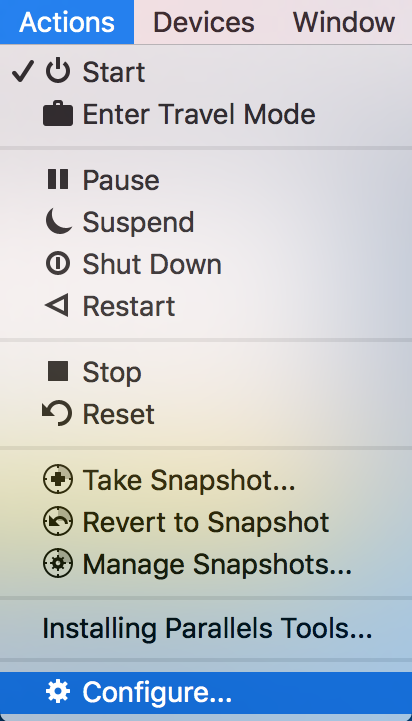The height and width of the screenshot is (721, 412).
Task: Click the circular arrow Reset icon
Action: (57, 414)
